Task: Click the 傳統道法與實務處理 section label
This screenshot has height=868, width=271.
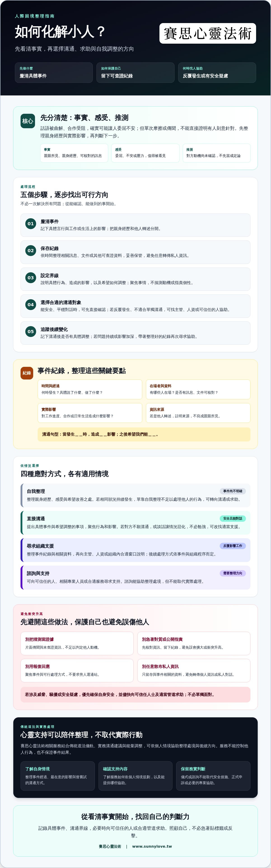Action: point(37,727)
